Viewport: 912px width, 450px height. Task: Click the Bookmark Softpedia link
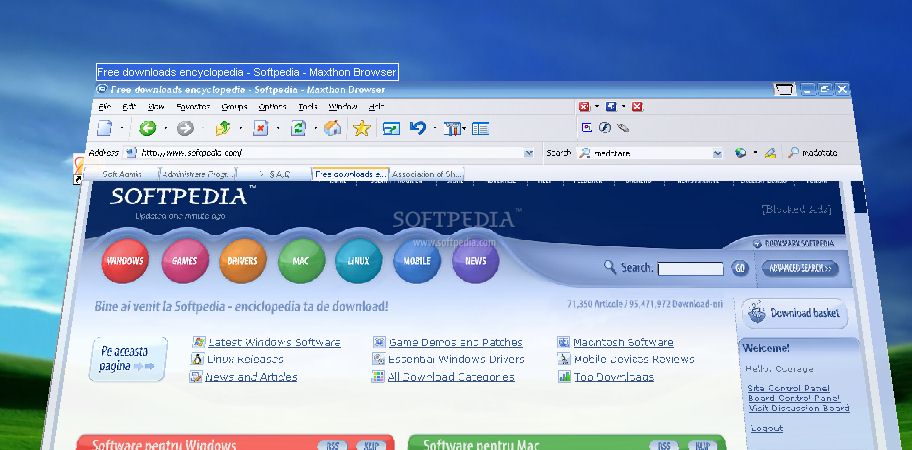pos(794,244)
